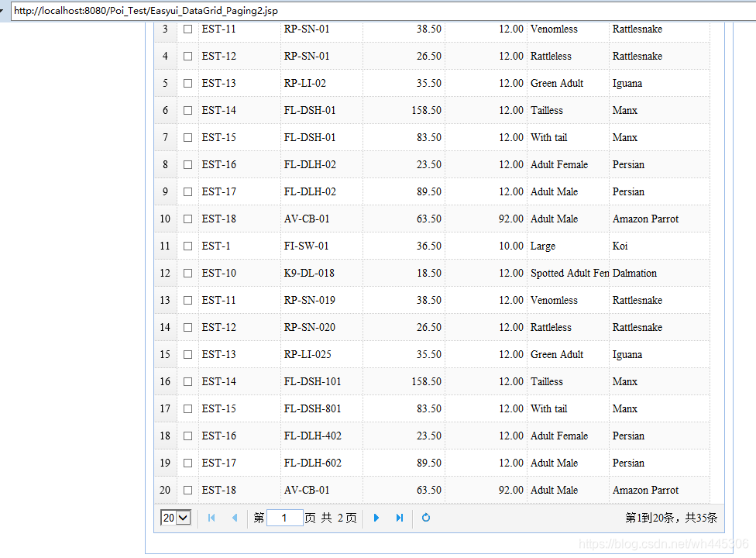Check the checkbox in row 3
Screen dimensions: 756x558
[188, 29]
